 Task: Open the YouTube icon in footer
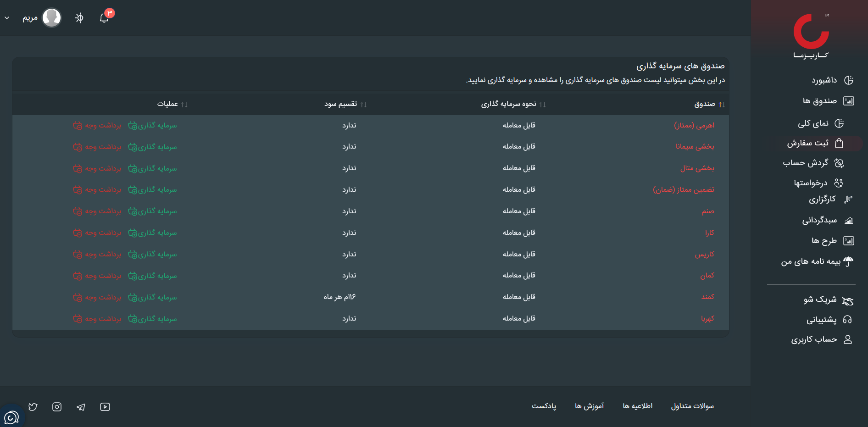pyautogui.click(x=105, y=407)
